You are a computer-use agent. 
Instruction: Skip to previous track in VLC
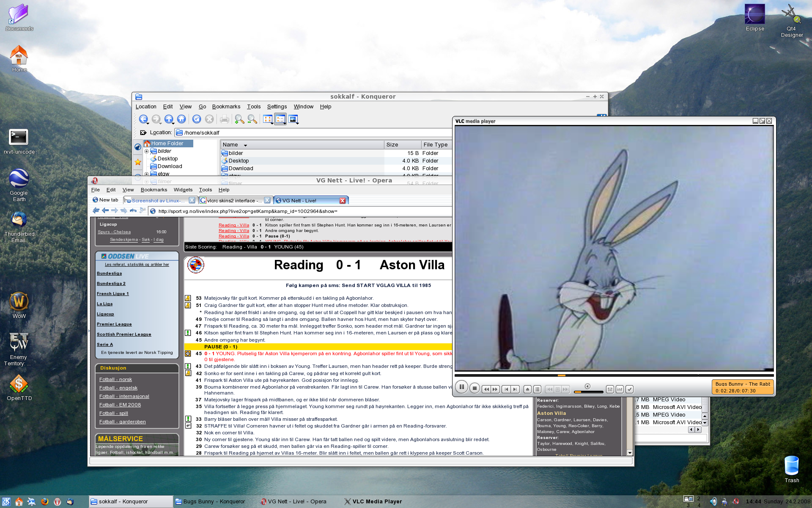(506, 389)
